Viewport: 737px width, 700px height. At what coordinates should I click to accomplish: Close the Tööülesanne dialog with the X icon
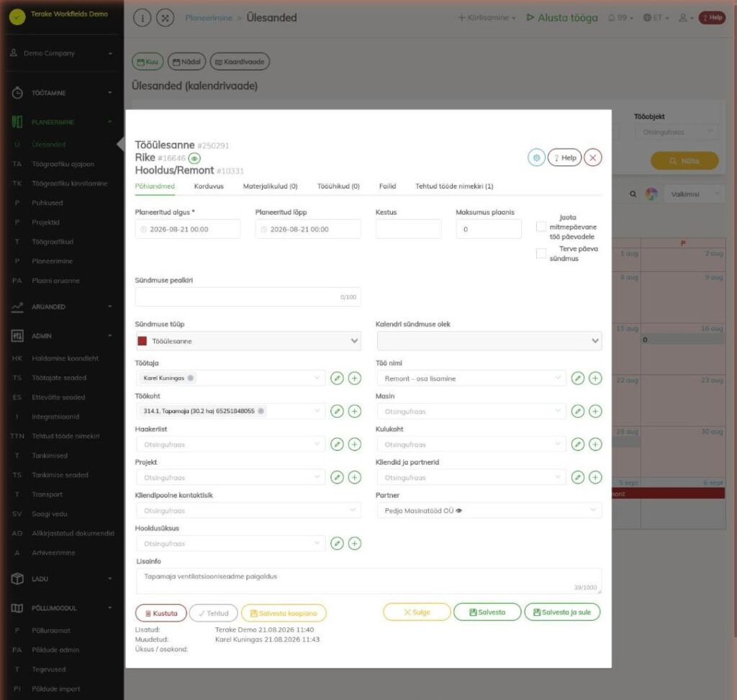593,158
